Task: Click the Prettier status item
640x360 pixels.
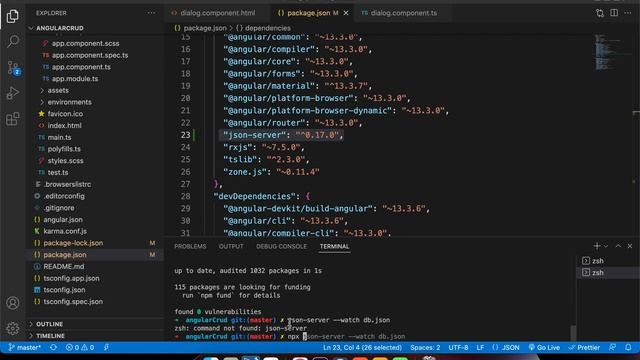Action: coord(584,348)
